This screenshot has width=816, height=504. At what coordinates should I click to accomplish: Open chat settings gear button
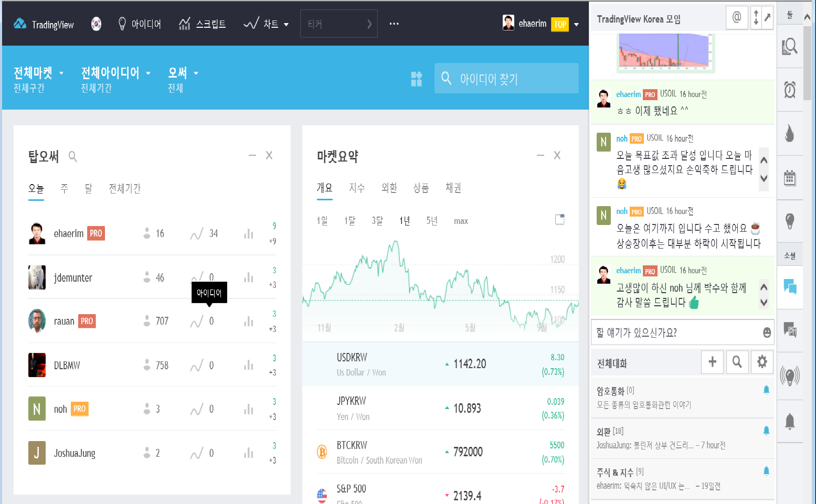pyautogui.click(x=762, y=362)
